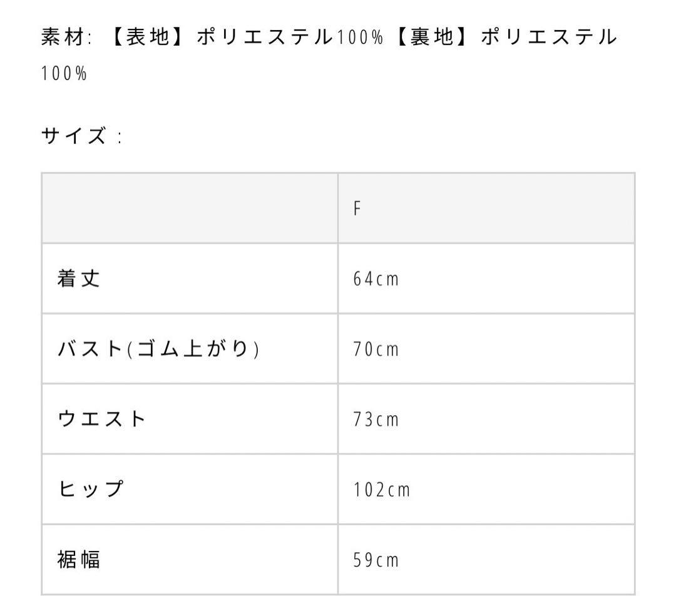
Task: Click the 70cm bust value
Action: (x=376, y=349)
